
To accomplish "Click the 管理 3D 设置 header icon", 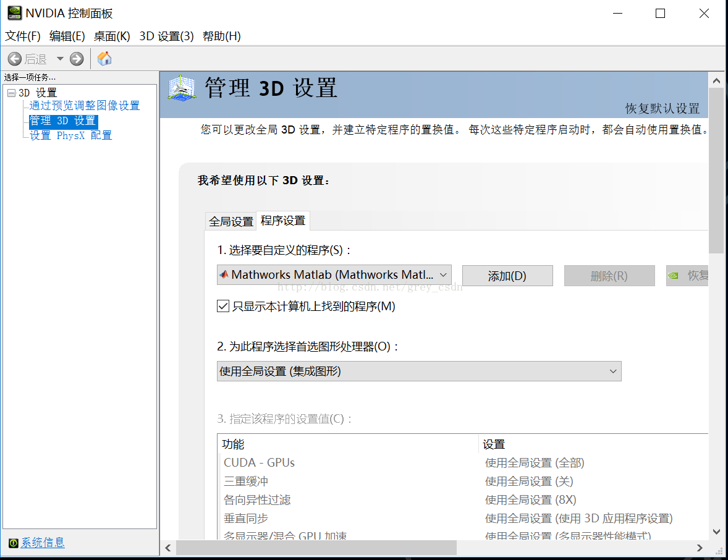I will coord(182,88).
